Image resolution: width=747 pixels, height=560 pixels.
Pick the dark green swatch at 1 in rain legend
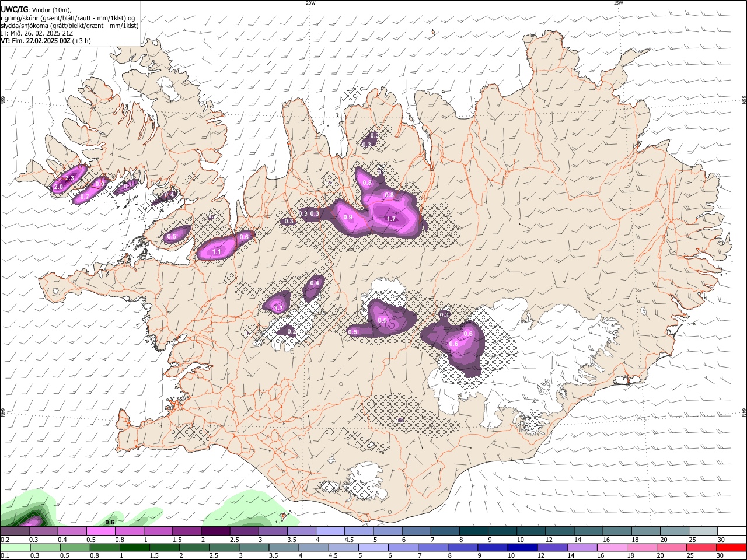pyautogui.click(x=134, y=547)
